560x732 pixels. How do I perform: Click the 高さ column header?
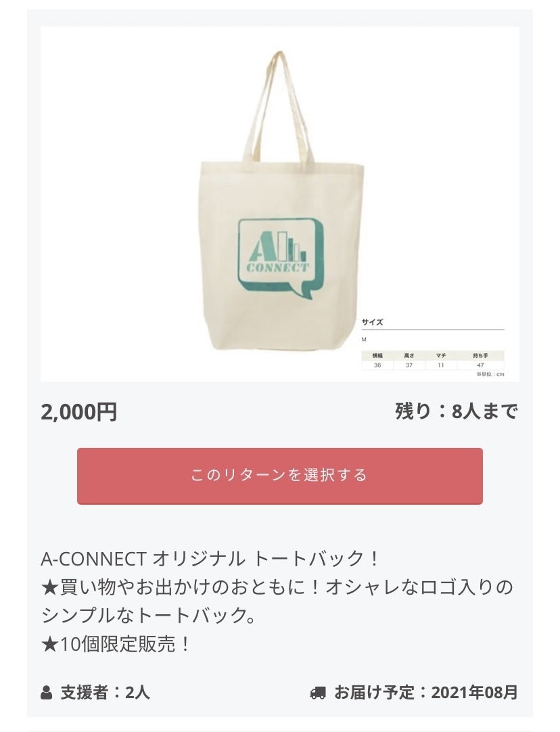coord(409,356)
